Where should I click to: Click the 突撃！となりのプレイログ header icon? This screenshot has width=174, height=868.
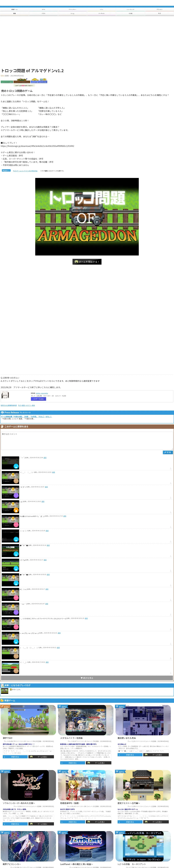click(2, 685)
